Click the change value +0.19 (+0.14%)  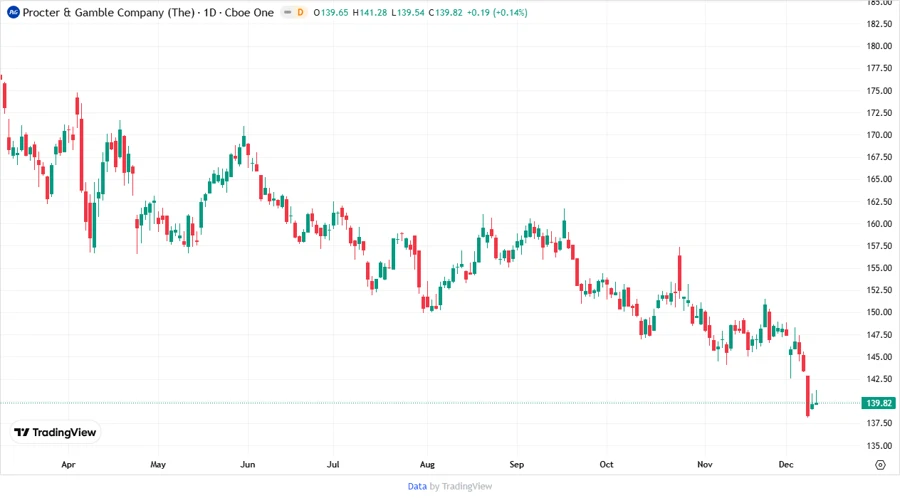coord(497,12)
